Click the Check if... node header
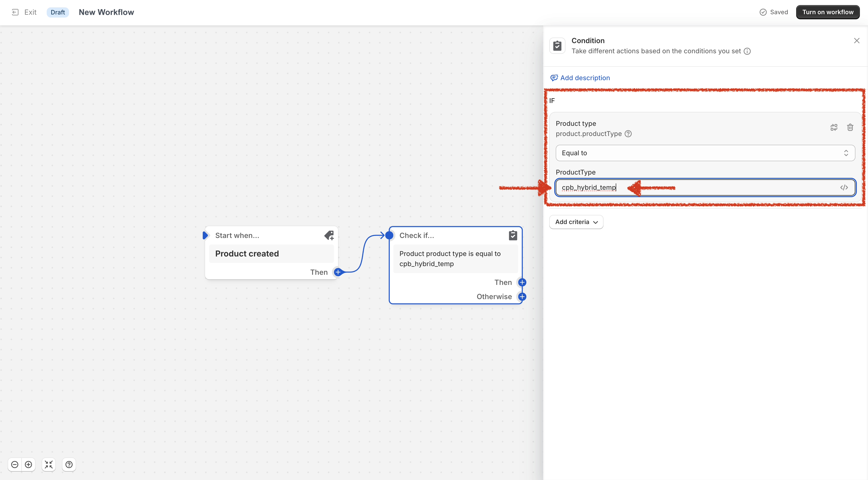The height and width of the screenshot is (480, 868). tap(417, 235)
